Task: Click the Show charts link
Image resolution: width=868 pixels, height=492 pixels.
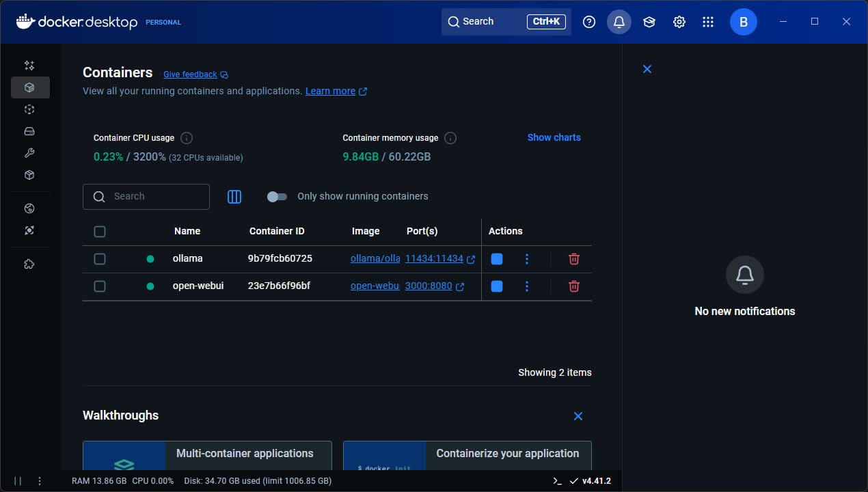Action: click(x=554, y=137)
